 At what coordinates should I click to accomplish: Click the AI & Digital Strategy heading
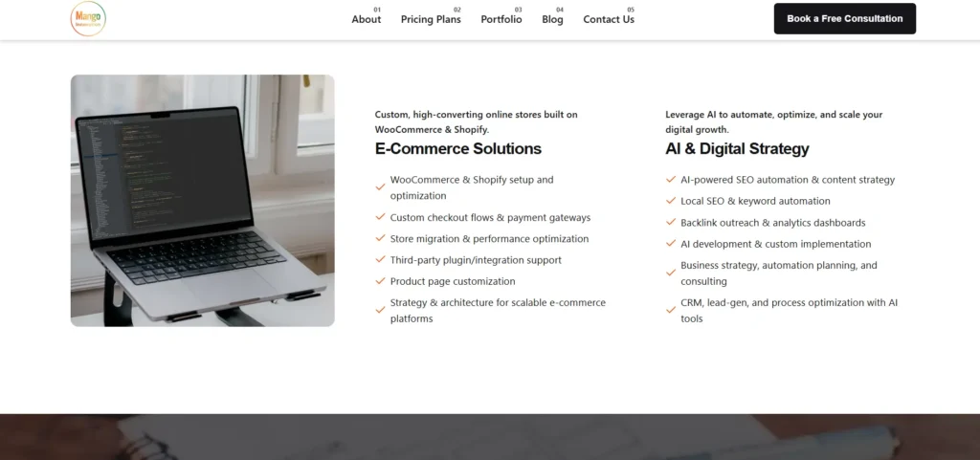coord(738,148)
